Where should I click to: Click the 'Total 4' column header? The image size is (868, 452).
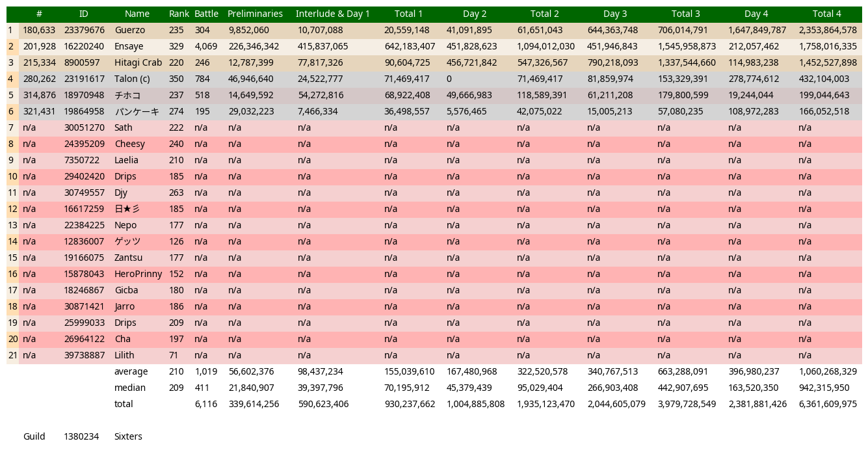pos(826,14)
